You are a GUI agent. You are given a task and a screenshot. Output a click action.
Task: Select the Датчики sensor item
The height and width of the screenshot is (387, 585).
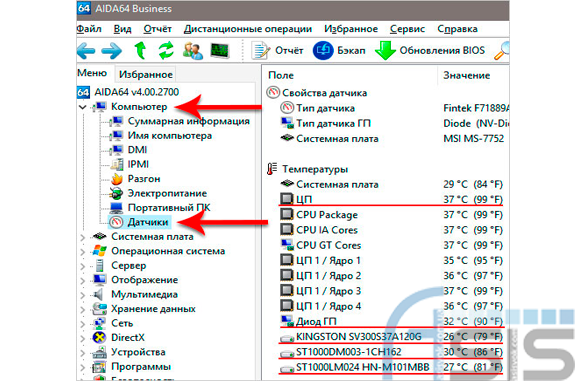point(148,222)
